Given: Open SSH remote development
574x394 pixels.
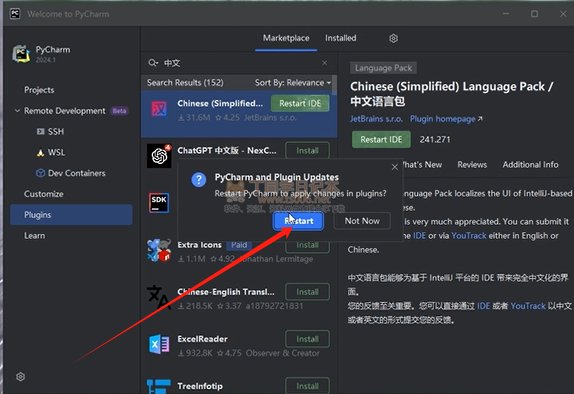Looking at the screenshot, I should pos(50,131).
